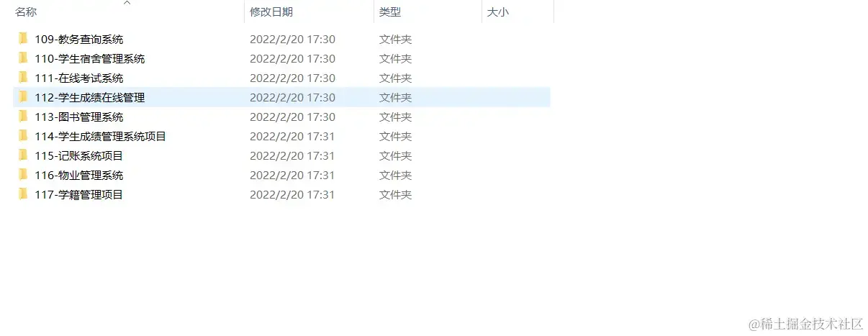
Task: Click the 文件夹 type of 113-图书管理系统
Action: pyautogui.click(x=396, y=117)
